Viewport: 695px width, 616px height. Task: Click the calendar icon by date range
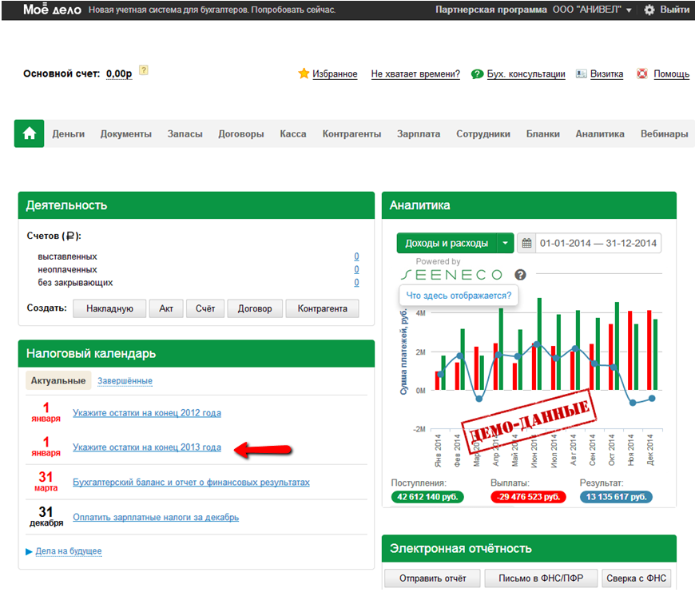527,243
